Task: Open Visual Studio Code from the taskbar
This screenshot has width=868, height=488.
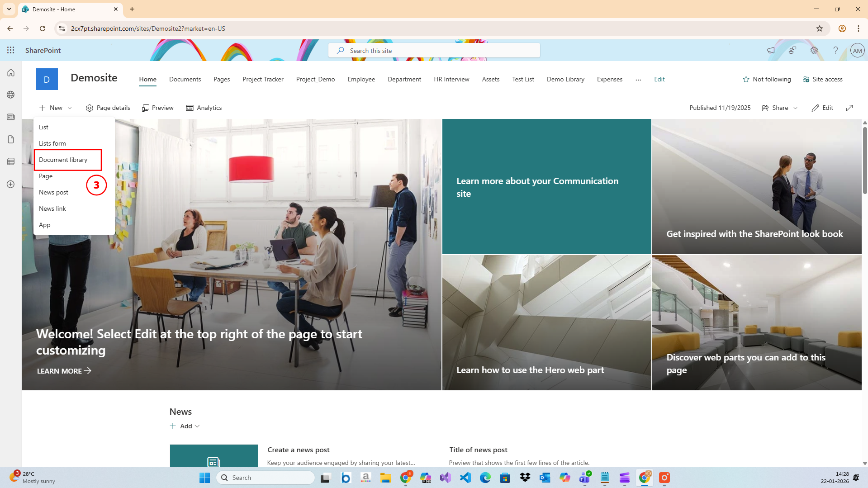Action: click(x=465, y=478)
